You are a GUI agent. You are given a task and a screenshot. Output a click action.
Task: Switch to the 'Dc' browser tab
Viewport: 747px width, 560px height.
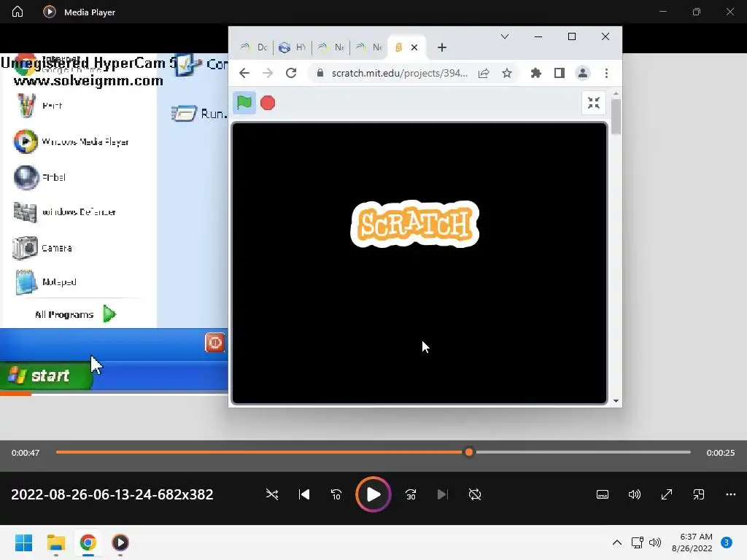[x=253, y=47]
